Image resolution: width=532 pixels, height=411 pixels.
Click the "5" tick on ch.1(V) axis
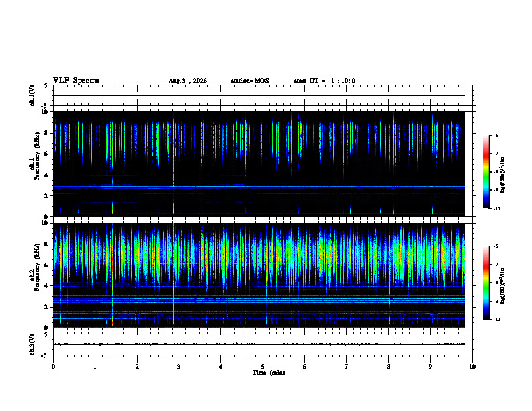pyautogui.click(x=46, y=86)
